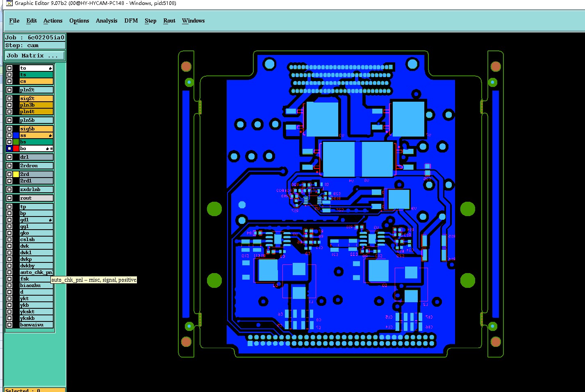
Task: Select the 'dwk' layer name
Action: click(x=36, y=246)
